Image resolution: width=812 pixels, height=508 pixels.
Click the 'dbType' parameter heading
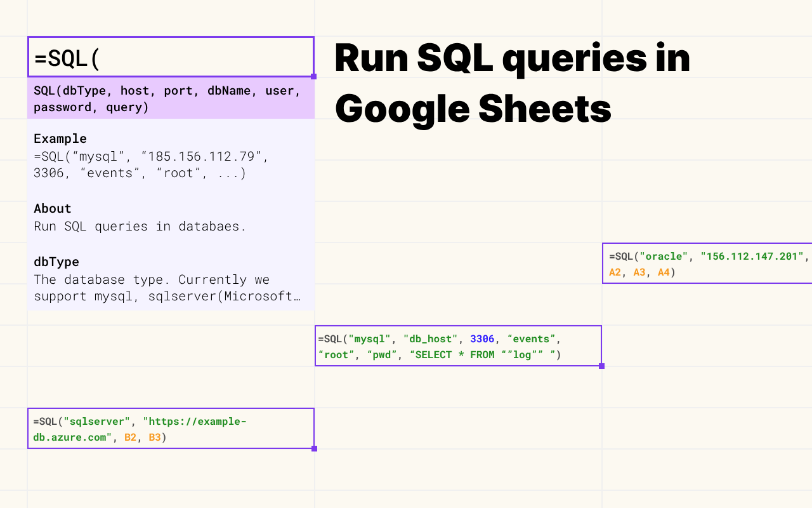point(56,262)
